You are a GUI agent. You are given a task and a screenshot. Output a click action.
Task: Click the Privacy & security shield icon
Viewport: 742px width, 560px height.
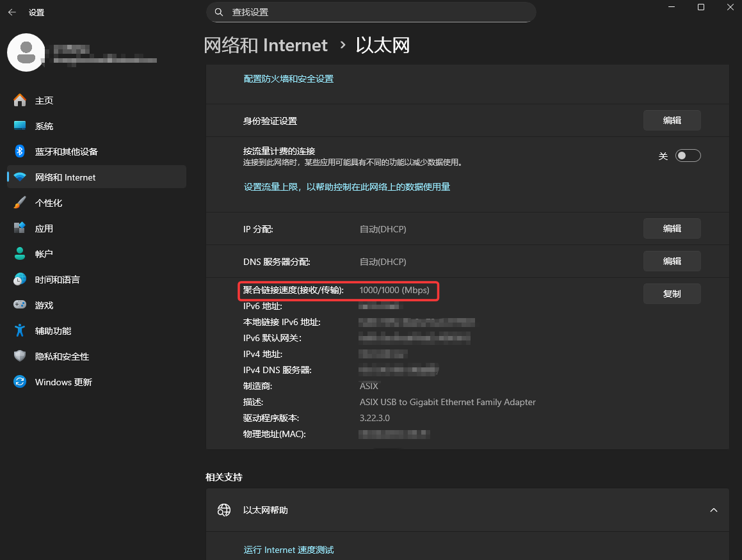tap(20, 356)
